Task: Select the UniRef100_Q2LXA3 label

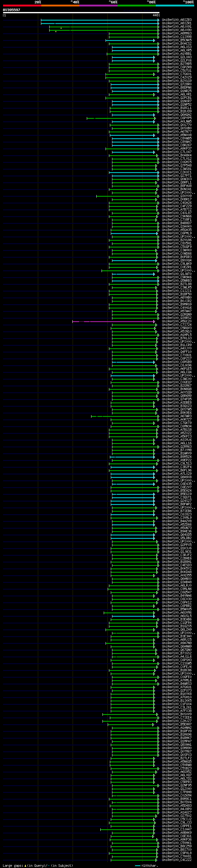Action: click(177, 57)
